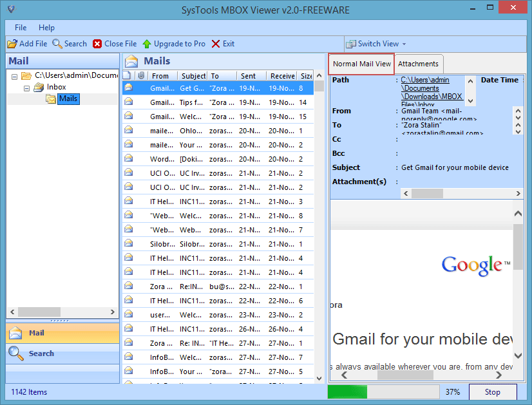The image size is (532, 405).
Task: Select the Mails folder in the tree
Action: point(68,99)
